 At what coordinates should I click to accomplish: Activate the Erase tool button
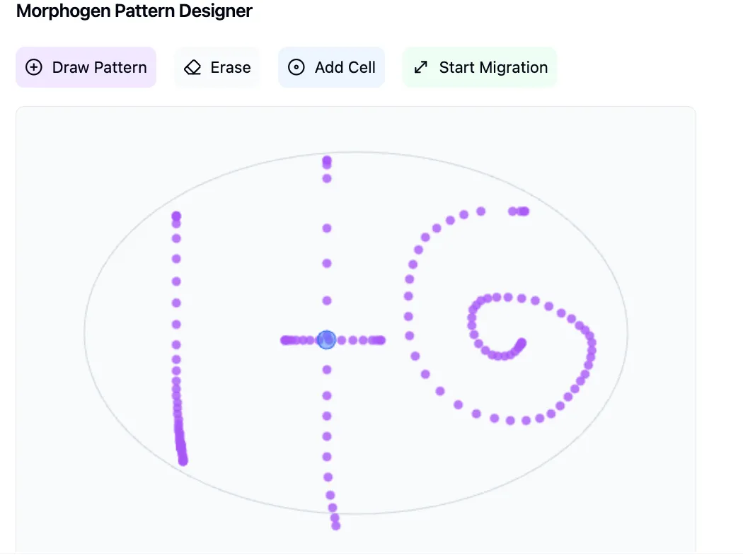[x=217, y=67]
